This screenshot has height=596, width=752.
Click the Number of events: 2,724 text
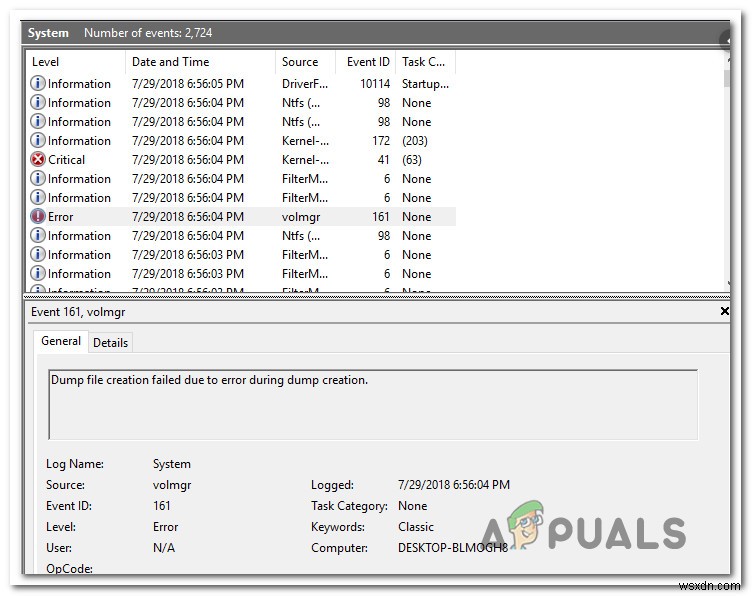point(148,33)
